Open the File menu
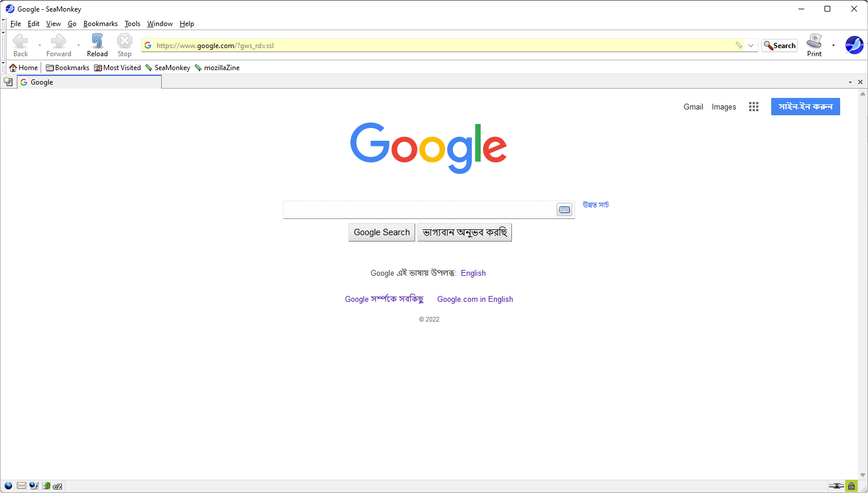The height and width of the screenshot is (493, 868). tap(16, 24)
